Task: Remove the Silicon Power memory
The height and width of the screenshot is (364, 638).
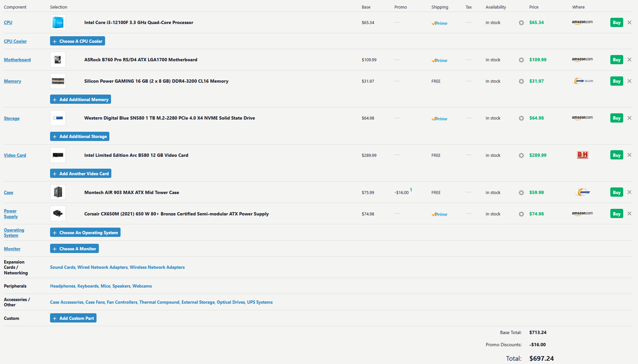Action: click(x=629, y=81)
